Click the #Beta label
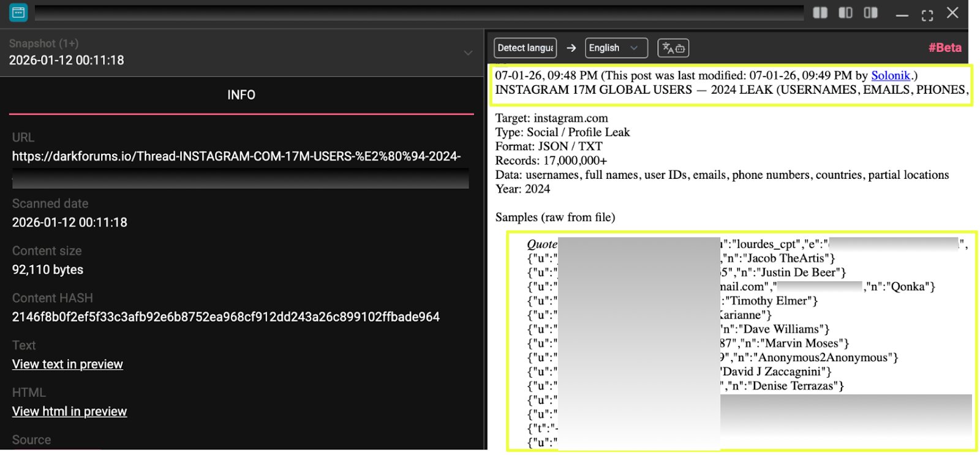The width and height of the screenshot is (980, 455). (x=944, y=48)
